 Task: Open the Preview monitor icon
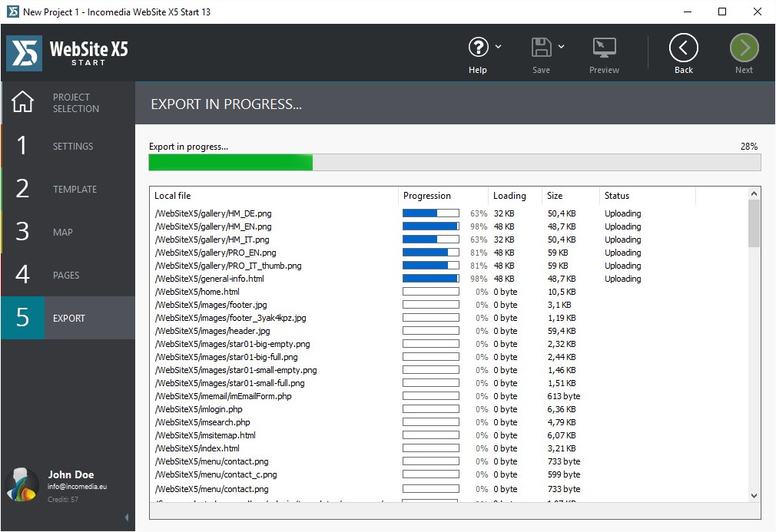(x=604, y=48)
